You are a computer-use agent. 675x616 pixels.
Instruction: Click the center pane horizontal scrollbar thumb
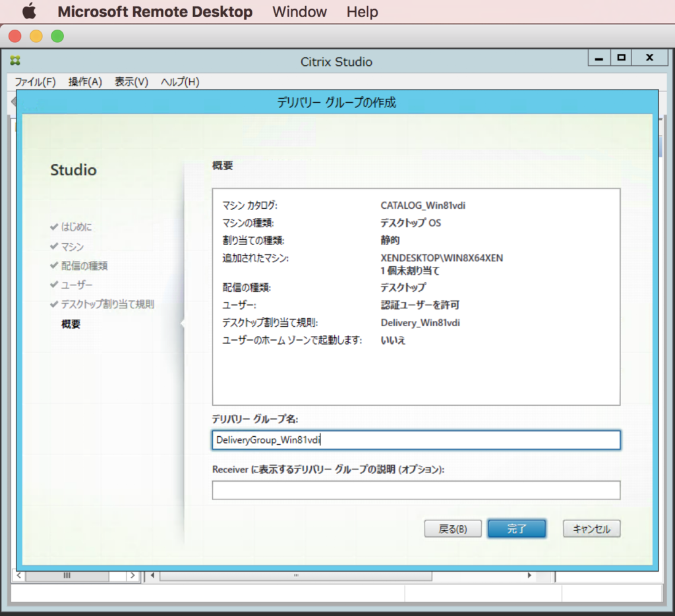pyautogui.click(x=296, y=576)
